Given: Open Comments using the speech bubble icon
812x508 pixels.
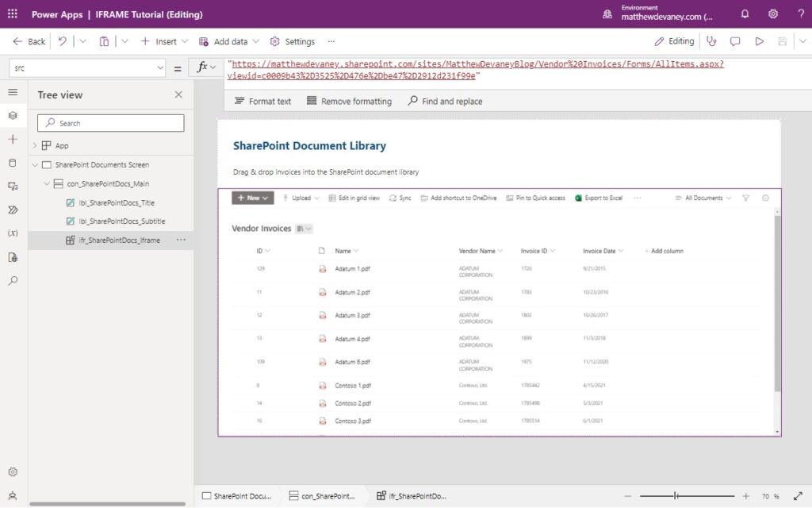Looking at the screenshot, I should pyautogui.click(x=735, y=40).
